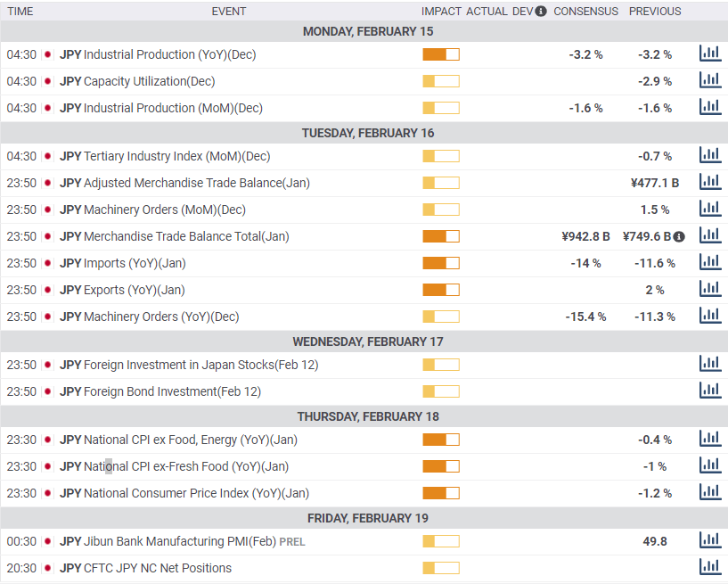Click the TIME column header
This screenshot has width=728, height=584.
[20, 12]
